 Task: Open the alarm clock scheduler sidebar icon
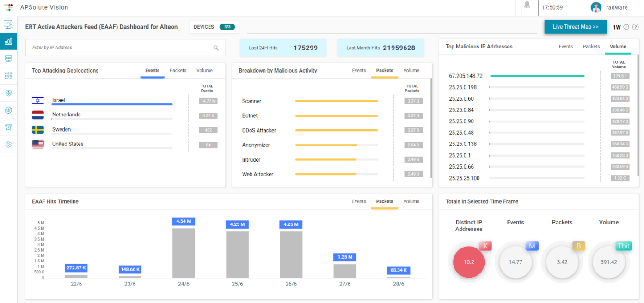point(8,127)
